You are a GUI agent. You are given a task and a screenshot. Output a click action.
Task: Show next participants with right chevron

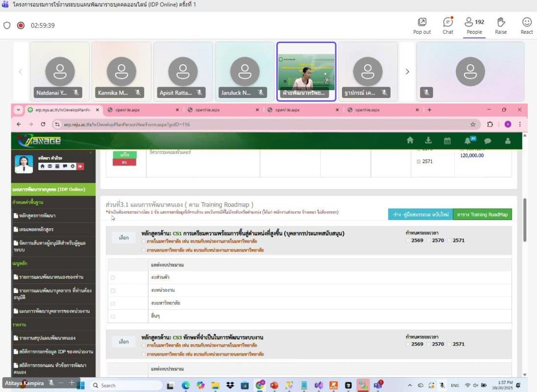point(407,72)
